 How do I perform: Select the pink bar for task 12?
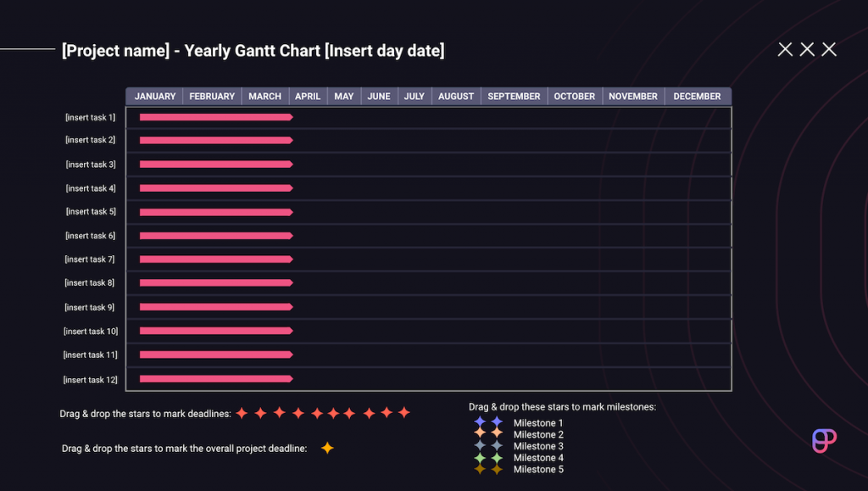tap(215, 379)
